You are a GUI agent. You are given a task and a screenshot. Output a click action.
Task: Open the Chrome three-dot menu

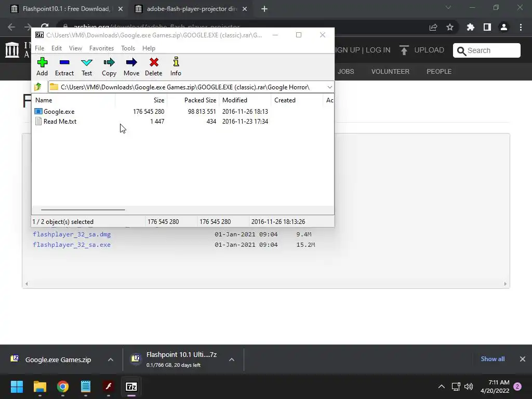pos(521,27)
